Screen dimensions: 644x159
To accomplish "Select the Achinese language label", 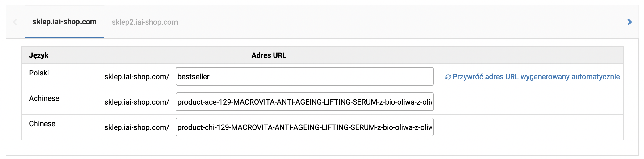I will (44, 98).
